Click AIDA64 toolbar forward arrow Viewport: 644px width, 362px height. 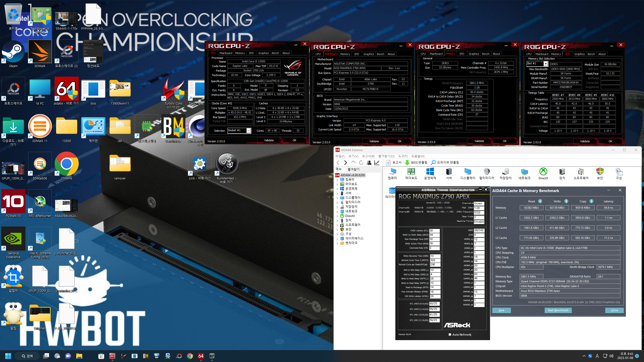346,163
